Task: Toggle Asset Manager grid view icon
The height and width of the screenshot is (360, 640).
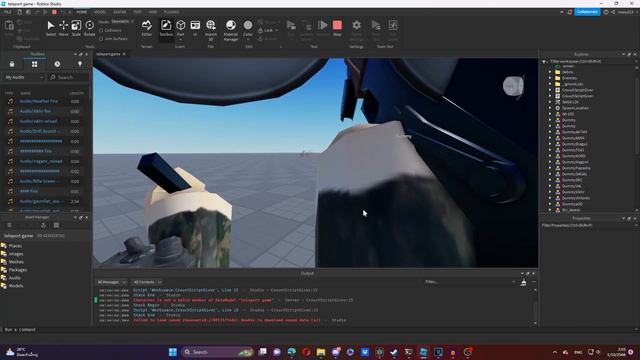Action: (56, 225)
